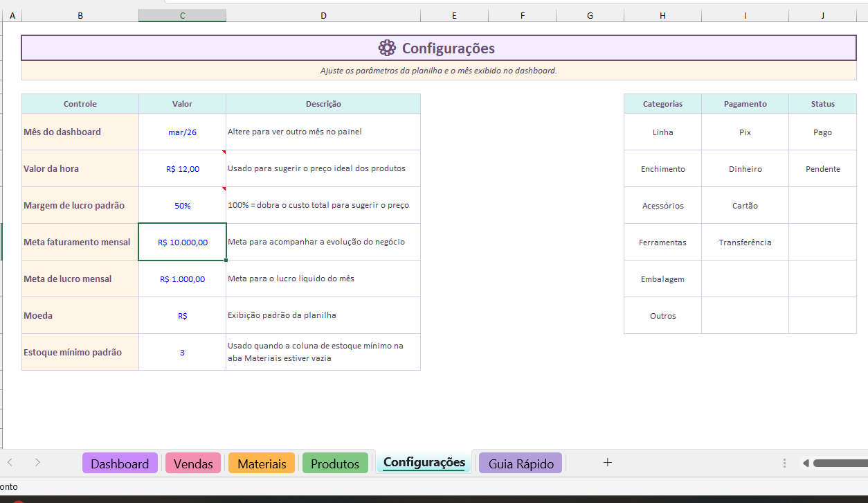Click the Margem de lucro padrão label
This screenshot has width=868, height=503.
(x=80, y=205)
